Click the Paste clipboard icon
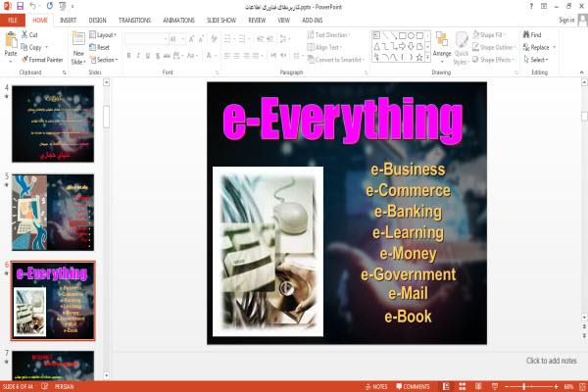The width and height of the screenshot is (588, 392). [11, 40]
